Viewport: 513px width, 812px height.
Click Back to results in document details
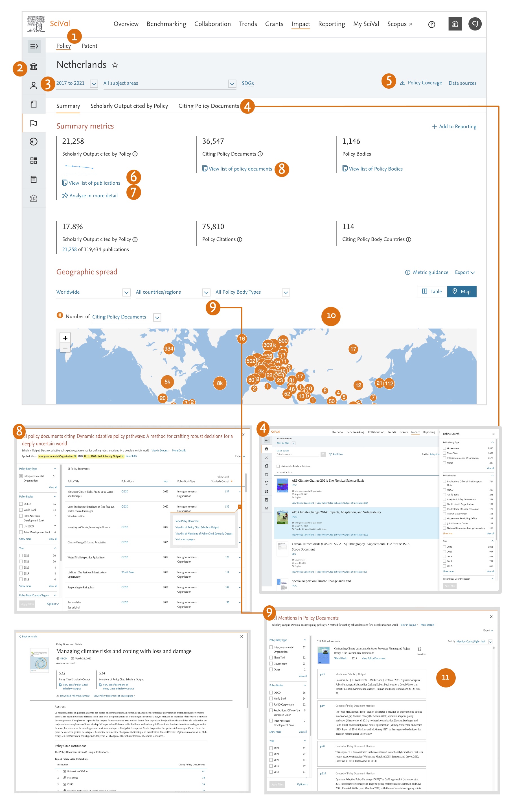[28, 637]
